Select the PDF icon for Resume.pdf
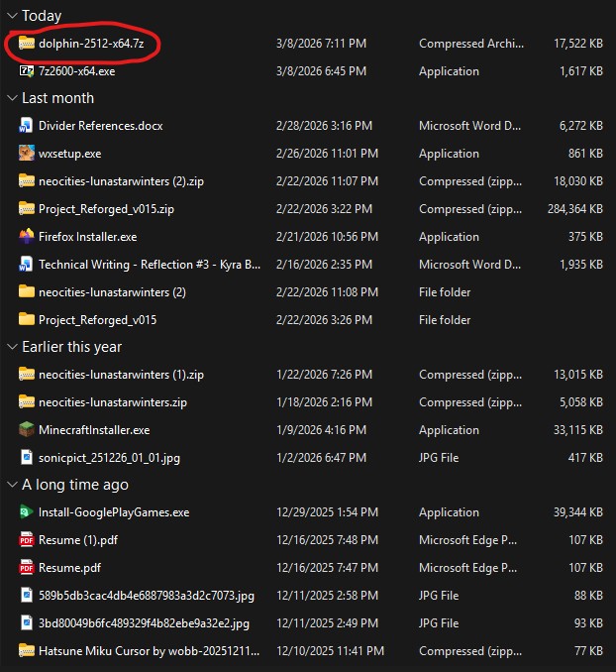 27,568
